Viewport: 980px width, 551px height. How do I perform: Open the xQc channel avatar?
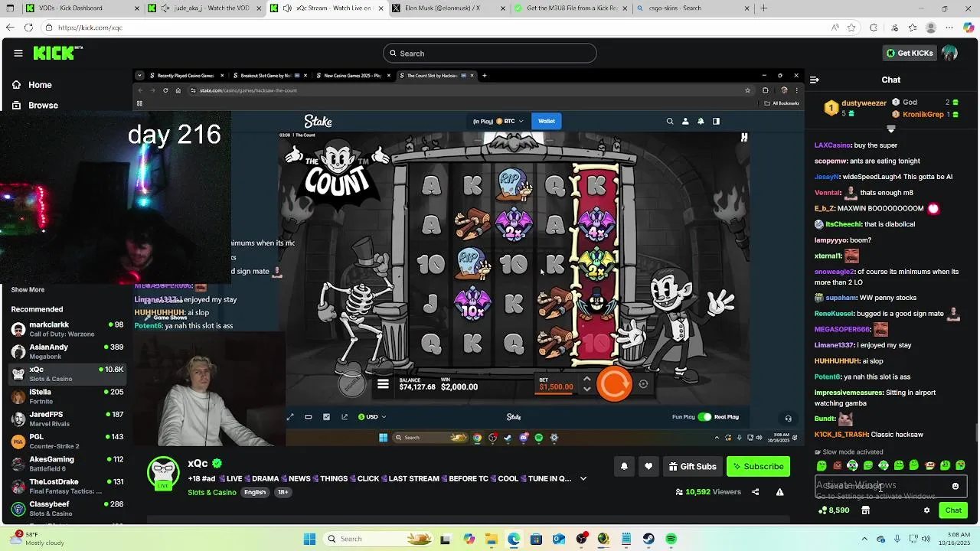tap(163, 474)
